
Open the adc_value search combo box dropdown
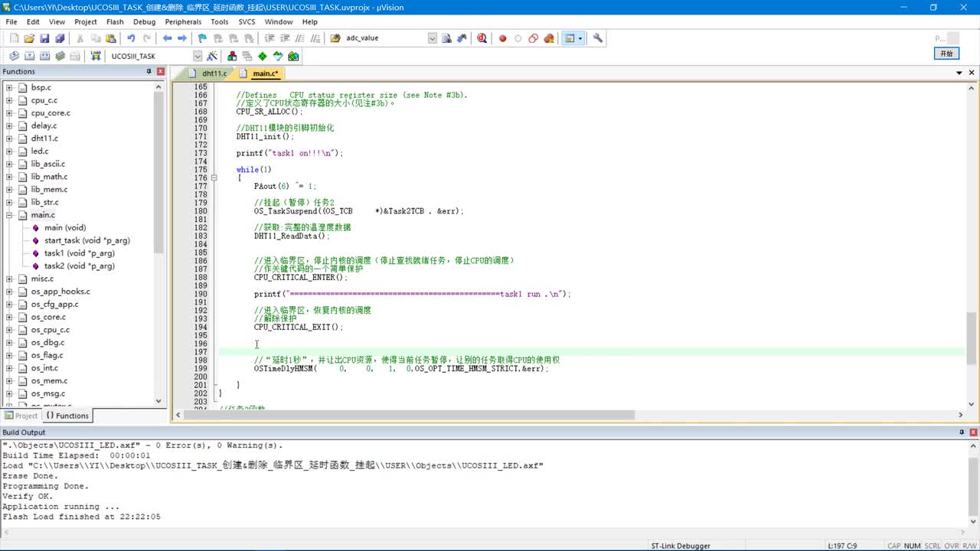432,38
